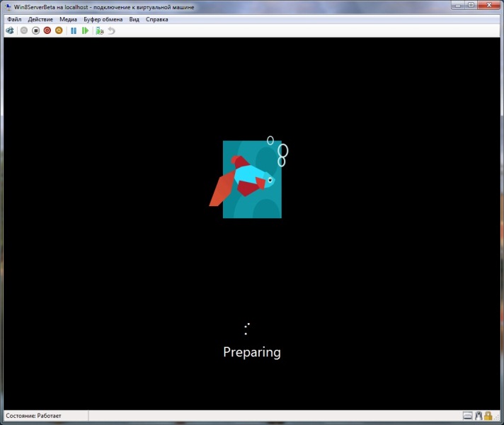Image resolution: width=504 pixels, height=425 pixels.
Task: Click the padlock icon in status bar
Action: [488, 415]
